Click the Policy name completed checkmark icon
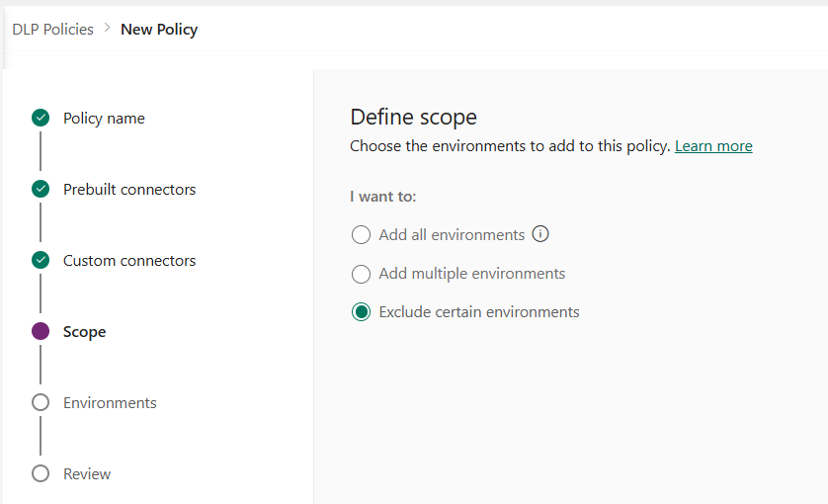 point(41,119)
